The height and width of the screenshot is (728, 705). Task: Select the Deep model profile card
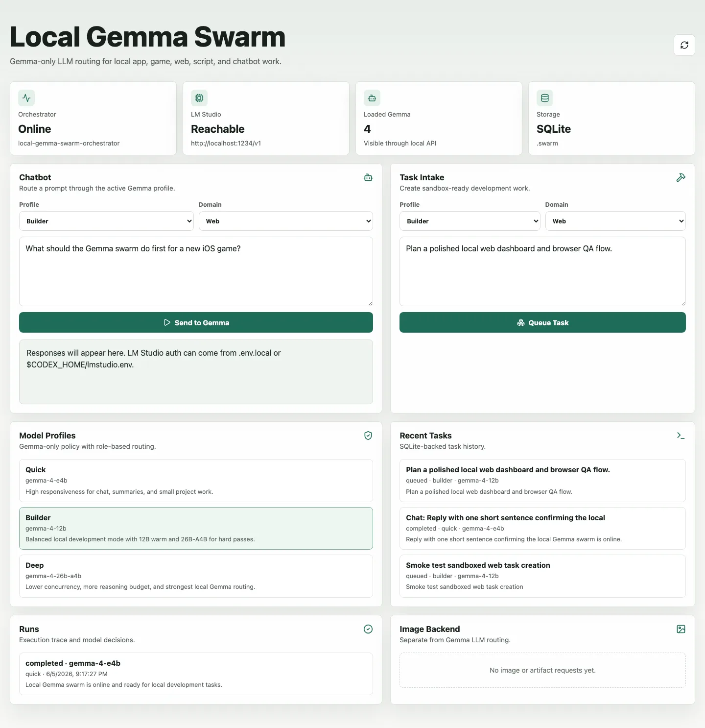pyautogui.click(x=196, y=576)
